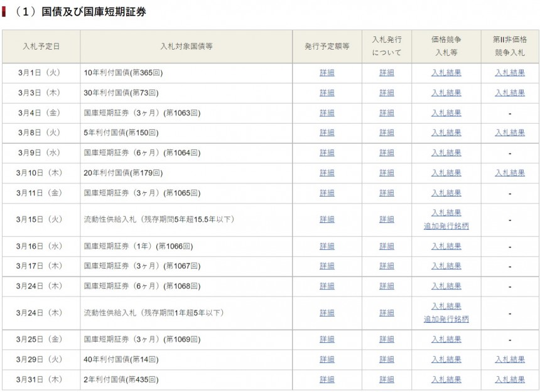The height and width of the screenshot is (392, 540).
Task: Open 入札発行について 詳細 for 国庫短期証券(第1065回)
Action: click(x=387, y=193)
